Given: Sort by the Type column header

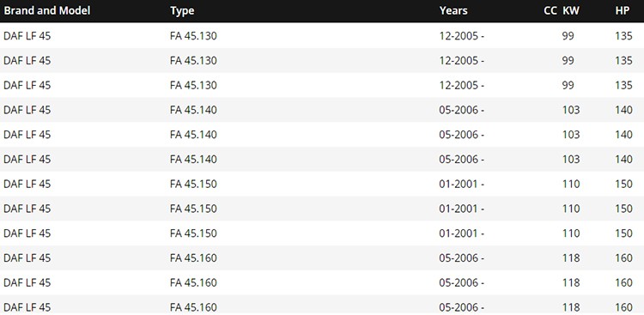Looking at the screenshot, I should coord(182,10).
